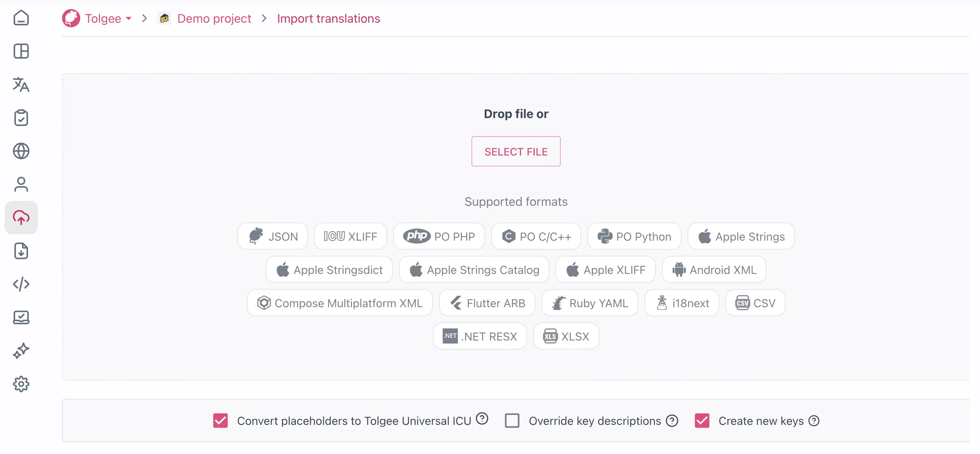Viewport: 980px width, 454px height.
Task: Uncheck Convert placeholders to Tolgee Universal ICU
Action: pyautogui.click(x=220, y=421)
